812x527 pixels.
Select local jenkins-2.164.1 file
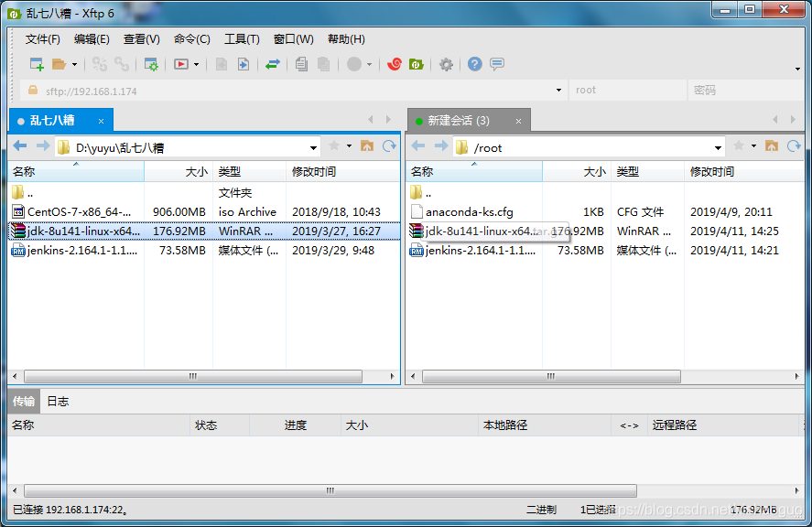coord(204,251)
